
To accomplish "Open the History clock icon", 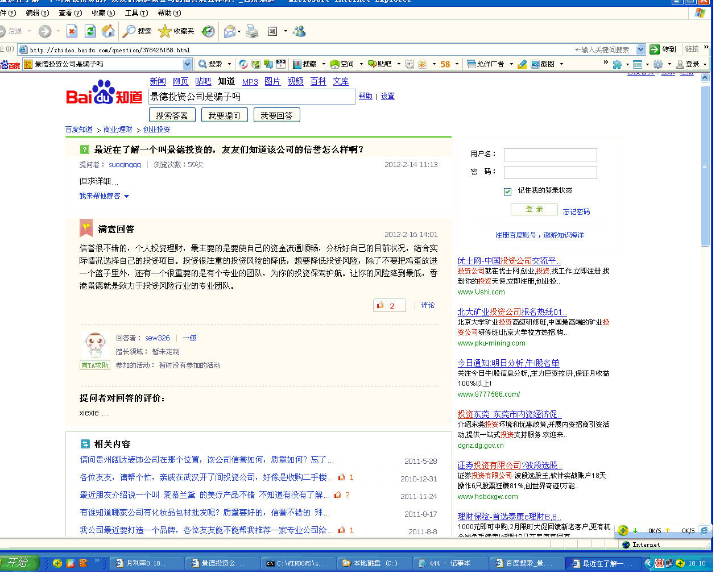I will (208, 31).
